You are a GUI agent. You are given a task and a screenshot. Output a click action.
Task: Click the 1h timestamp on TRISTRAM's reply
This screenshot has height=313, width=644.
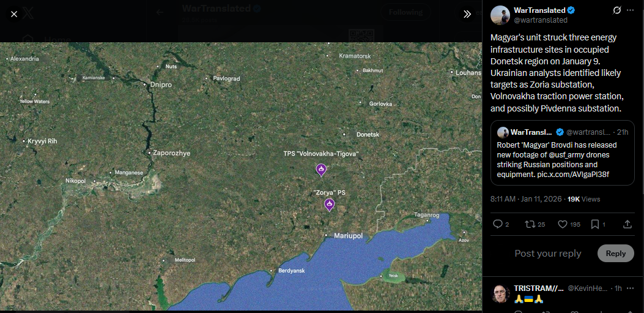click(618, 288)
